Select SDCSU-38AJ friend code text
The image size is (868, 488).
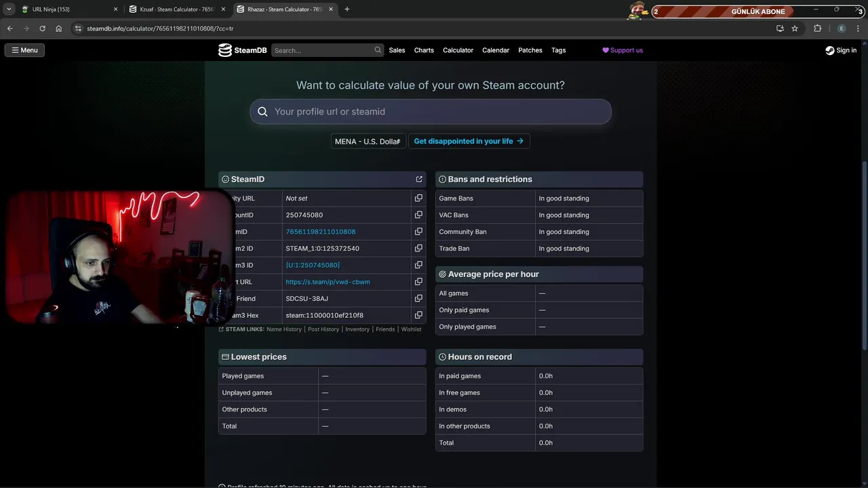307,298
